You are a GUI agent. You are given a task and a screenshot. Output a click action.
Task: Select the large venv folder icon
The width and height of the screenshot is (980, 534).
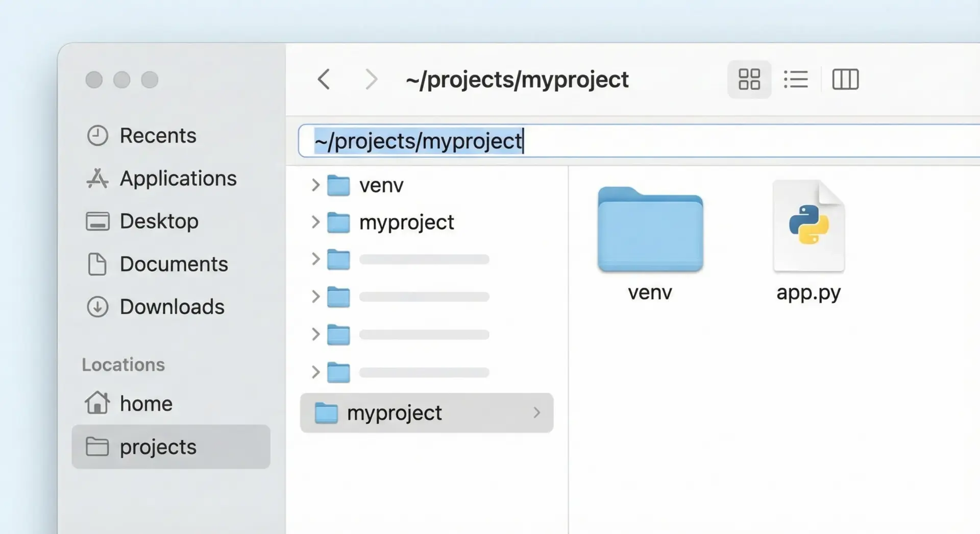point(650,230)
